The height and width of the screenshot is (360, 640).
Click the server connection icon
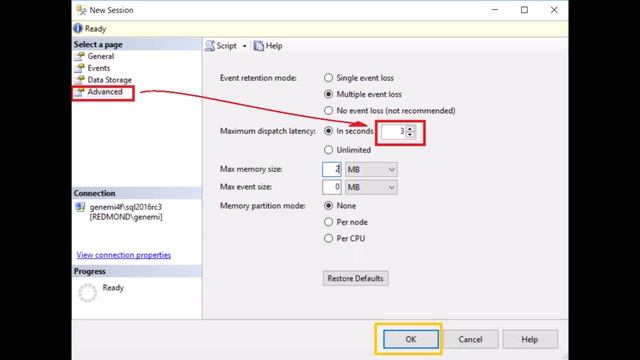(x=80, y=207)
